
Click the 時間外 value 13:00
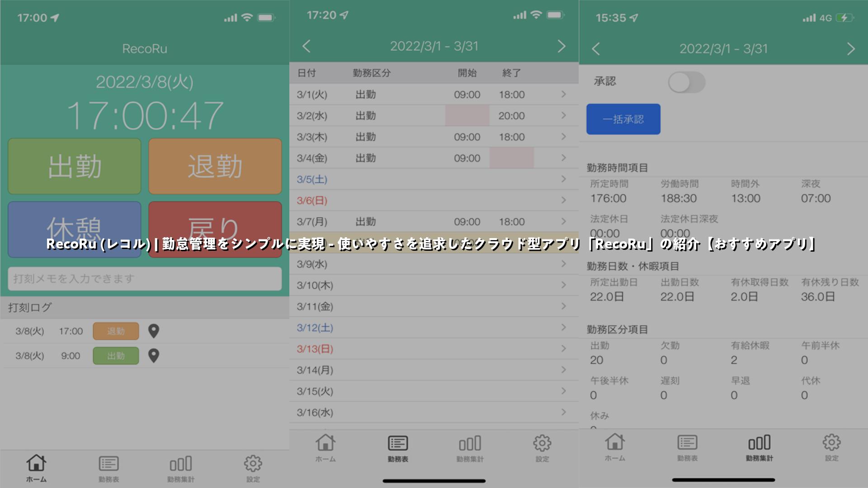(x=746, y=198)
